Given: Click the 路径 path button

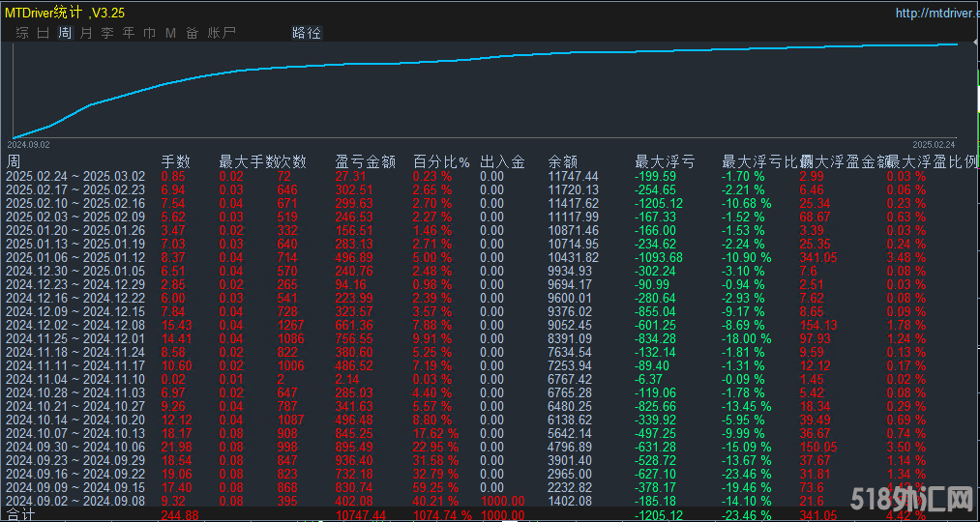Looking at the screenshot, I should click(x=307, y=33).
